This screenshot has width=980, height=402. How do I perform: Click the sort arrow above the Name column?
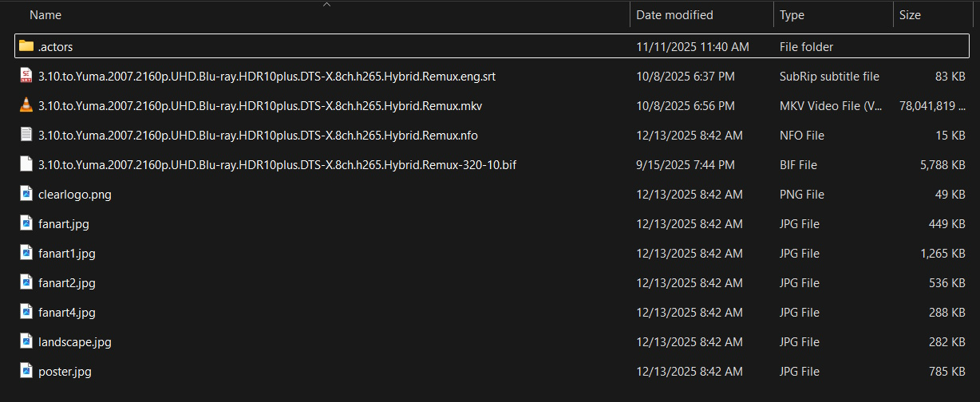(x=326, y=5)
